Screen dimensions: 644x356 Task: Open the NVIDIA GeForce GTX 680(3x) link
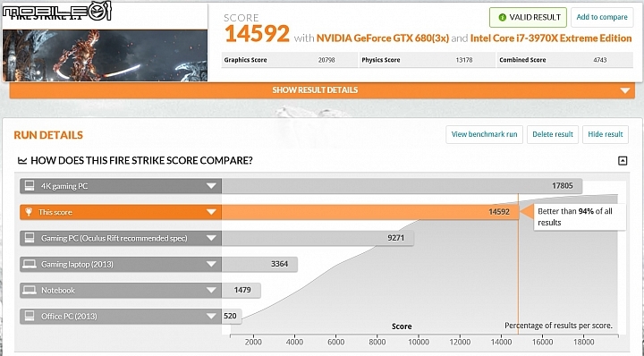(x=383, y=38)
